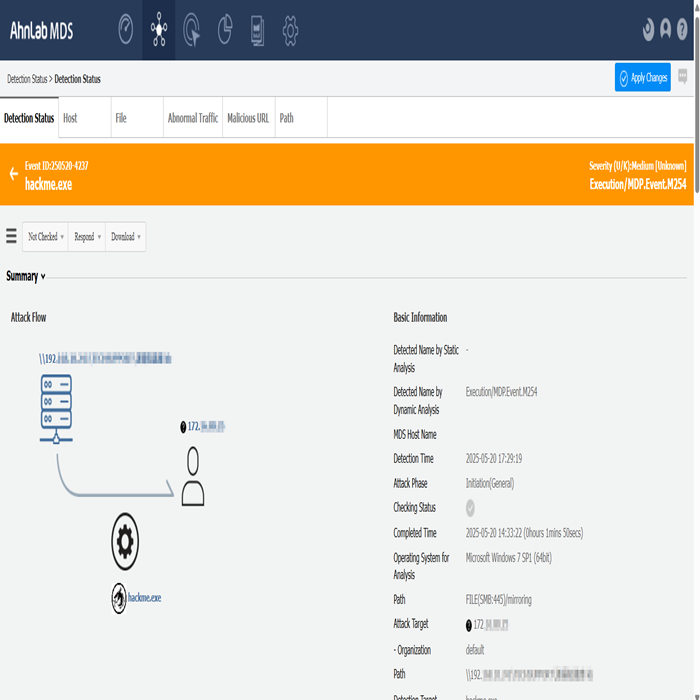Click the question icon beside Attack Target IP
Viewport: 700px width, 700px height.
tap(469, 626)
